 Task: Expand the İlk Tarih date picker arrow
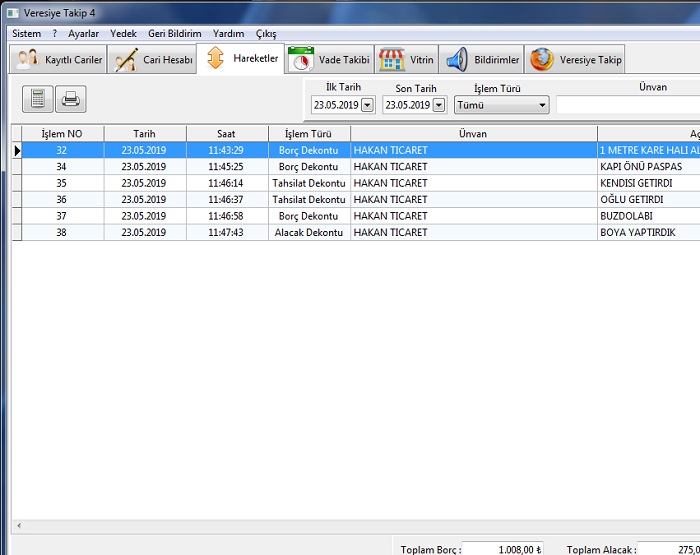click(367, 105)
